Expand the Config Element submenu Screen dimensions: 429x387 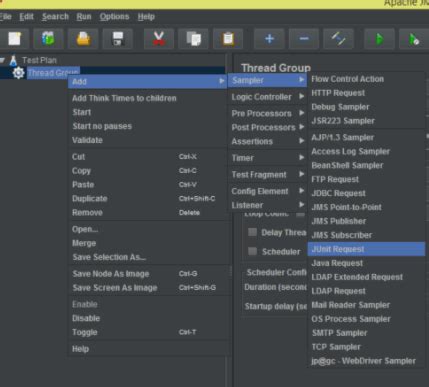pos(267,191)
